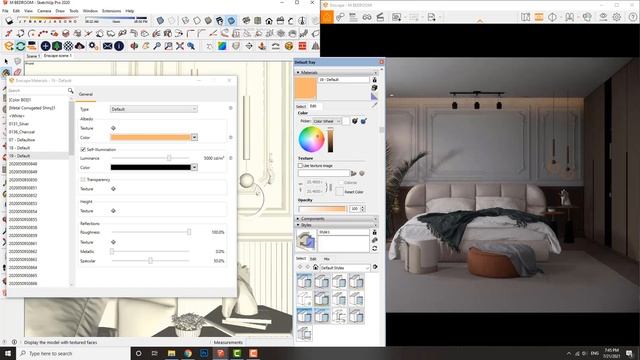
Task: Switch to Front view house icon
Action: pos(269,20)
